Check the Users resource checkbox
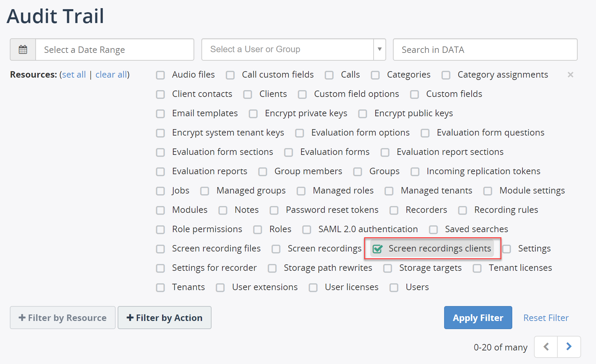 click(394, 287)
